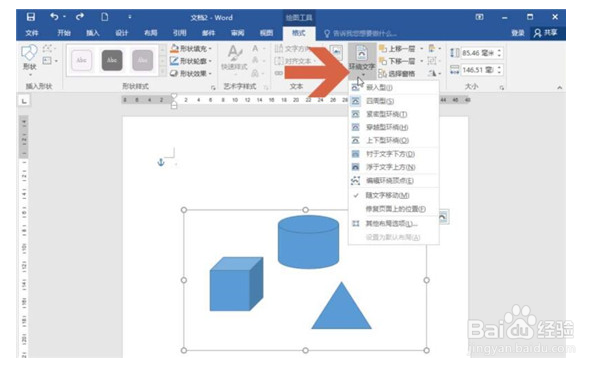This screenshot has width=609, height=370.
Task: Choose 紧密型环绕 tight wrap option
Action: [x=394, y=114]
